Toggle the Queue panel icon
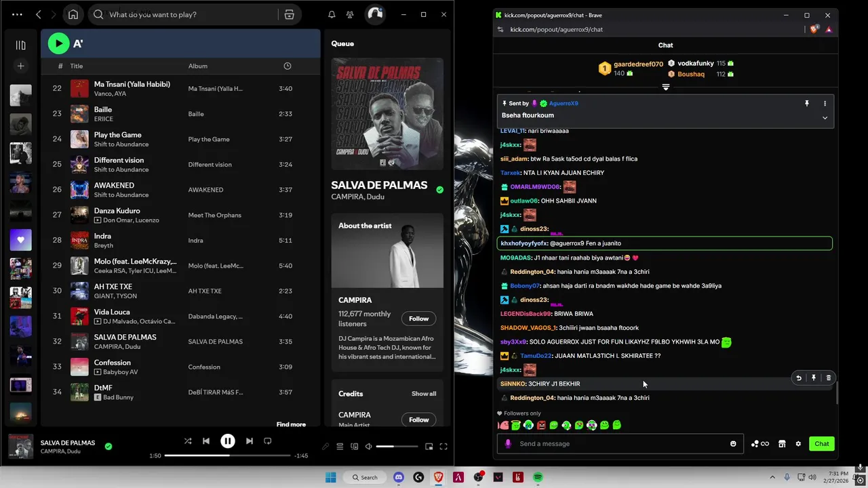The image size is (868, 488). (x=340, y=447)
